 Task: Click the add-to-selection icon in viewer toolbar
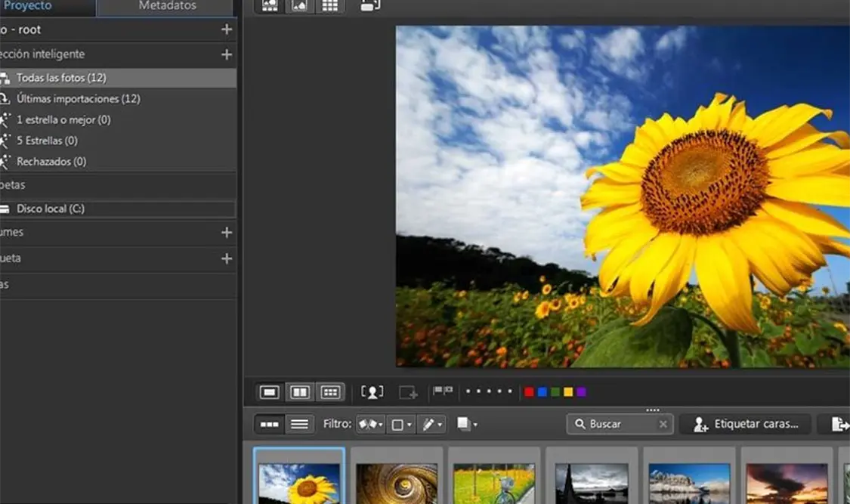click(408, 392)
